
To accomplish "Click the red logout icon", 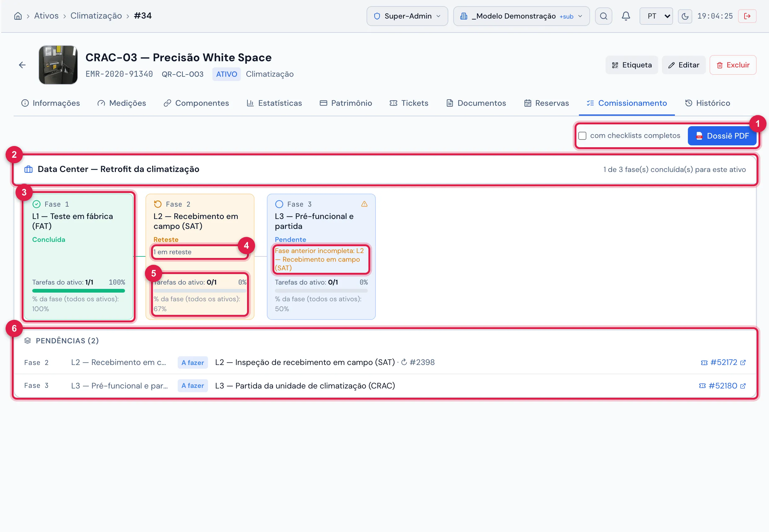I will 747,16.
